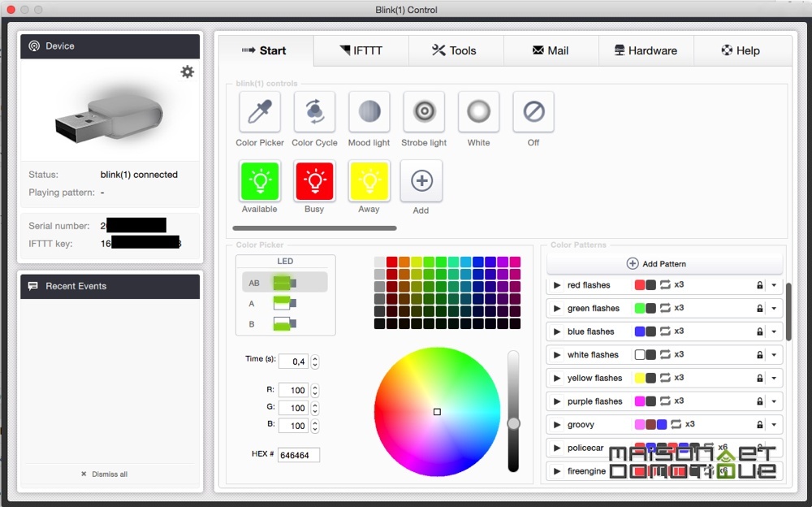Click lock icon on red flashes
The image size is (812, 507).
760,285
